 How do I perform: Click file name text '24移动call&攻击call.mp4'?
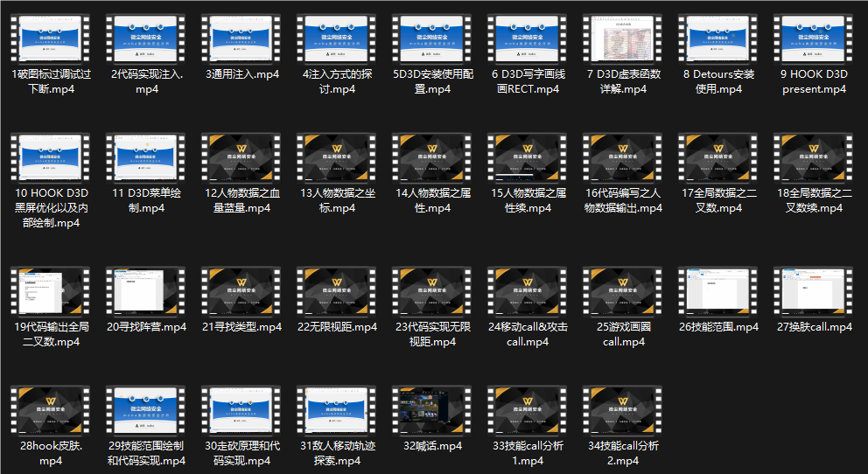coord(528,335)
